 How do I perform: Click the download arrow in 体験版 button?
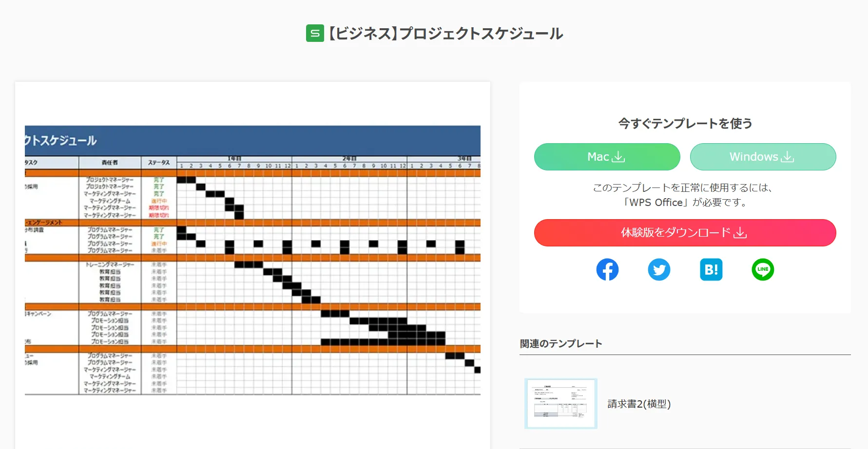click(740, 233)
